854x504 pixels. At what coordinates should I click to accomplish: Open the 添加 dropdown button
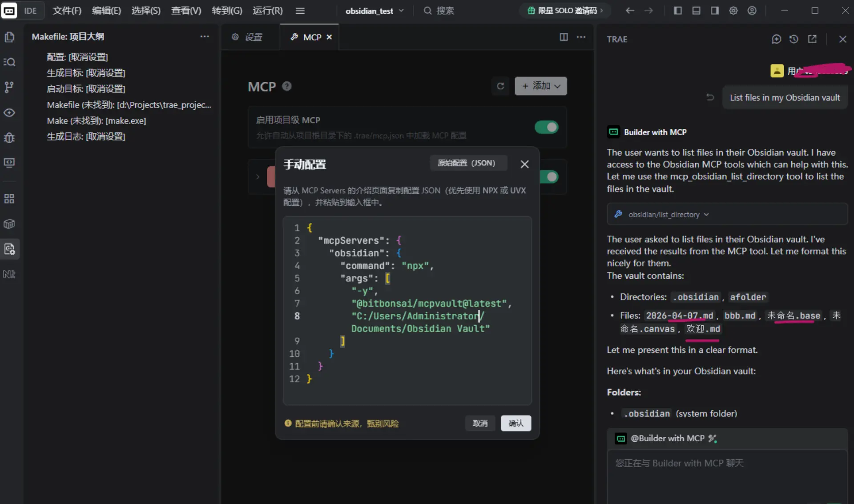(x=541, y=86)
